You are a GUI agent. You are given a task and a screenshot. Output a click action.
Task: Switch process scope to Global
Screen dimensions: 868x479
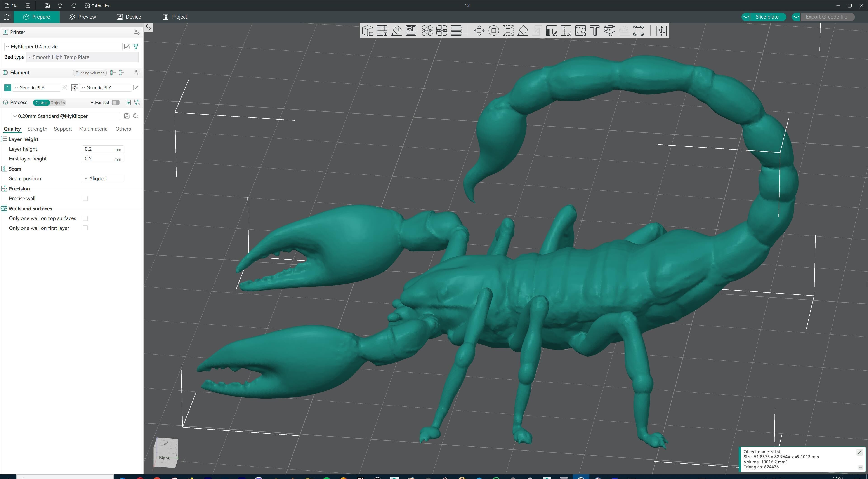[x=41, y=103]
